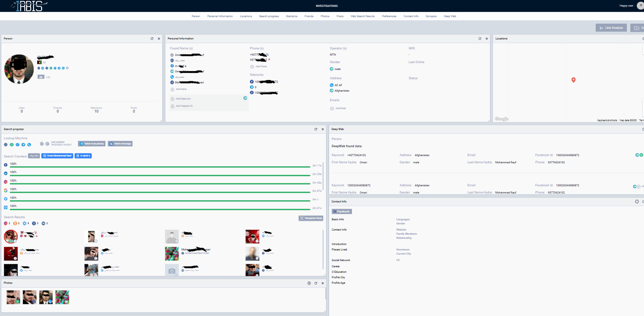Refresh the Person panel
The height and width of the screenshot is (316, 644).
[x=152, y=38]
